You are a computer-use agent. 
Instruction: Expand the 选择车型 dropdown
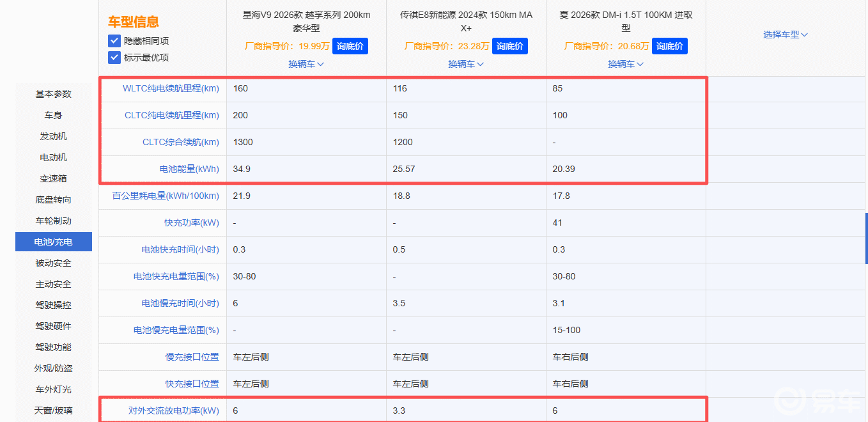coord(786,35)
